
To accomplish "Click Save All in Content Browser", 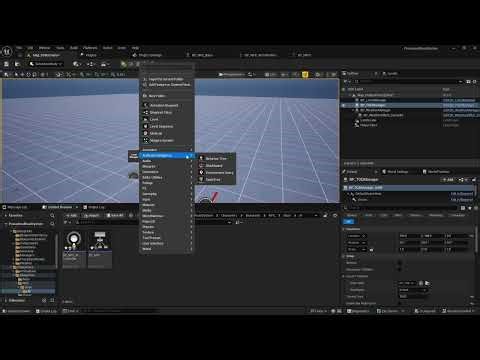I will (115, 215).
